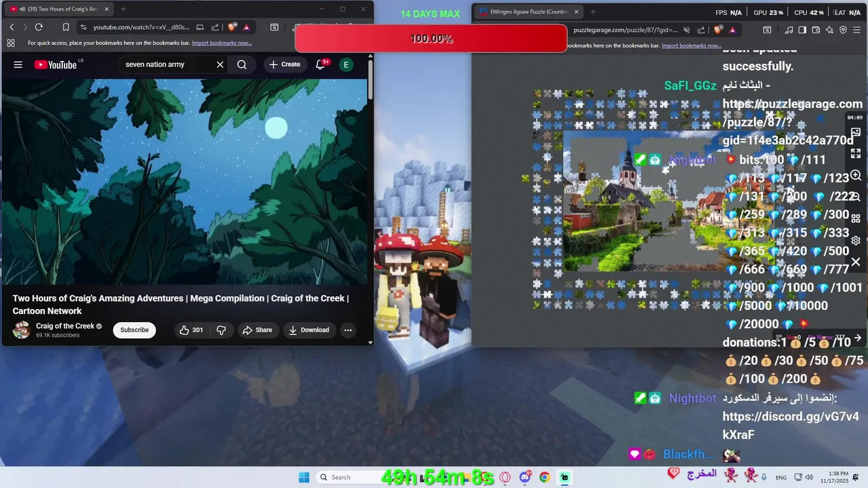Download the Craig of the Creek video
The width and height of the screenshot is (868, 488).
point(309,330)
